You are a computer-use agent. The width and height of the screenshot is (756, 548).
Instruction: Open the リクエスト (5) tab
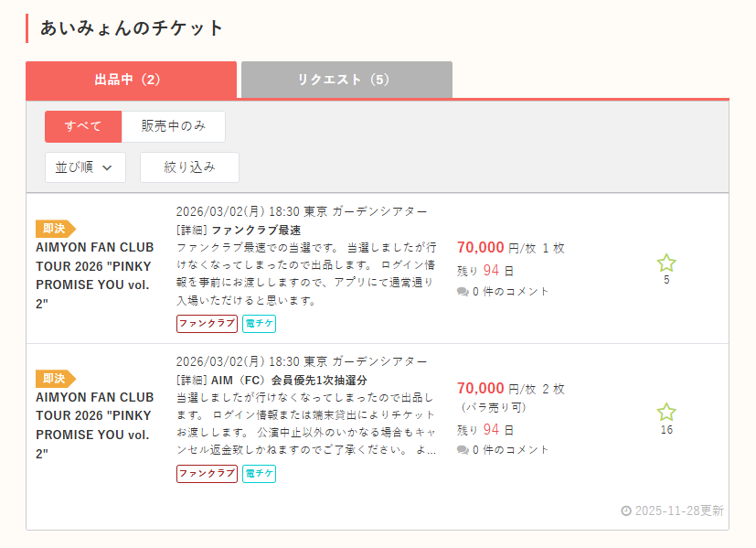[346, 80]
